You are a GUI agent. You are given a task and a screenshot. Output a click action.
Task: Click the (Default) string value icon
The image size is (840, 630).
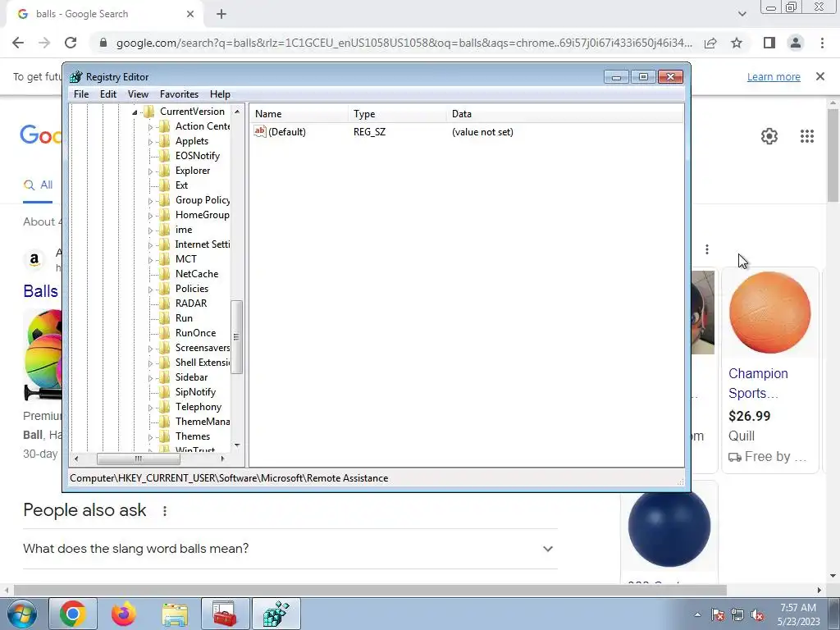tap(260, 131)
